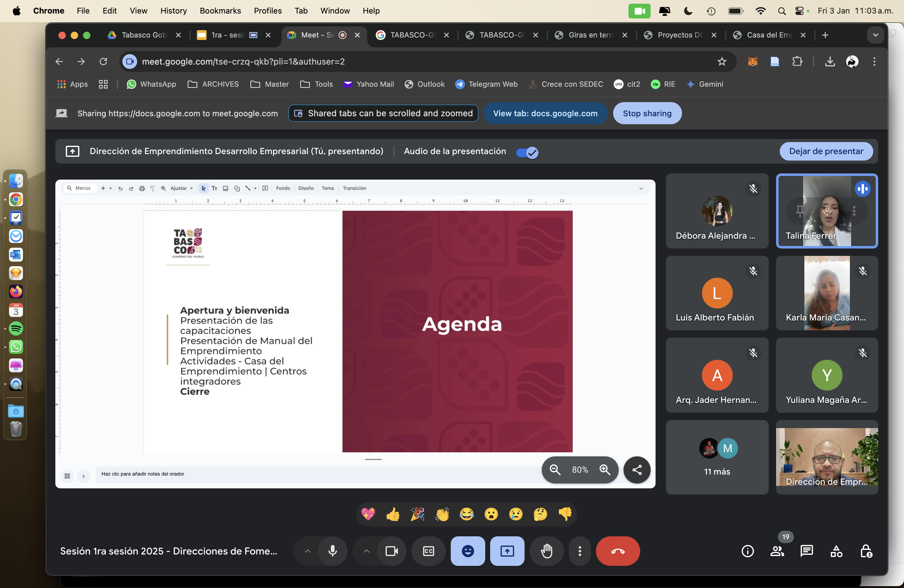Click the red leave call button
904x588 pixels.
point(618,551)
